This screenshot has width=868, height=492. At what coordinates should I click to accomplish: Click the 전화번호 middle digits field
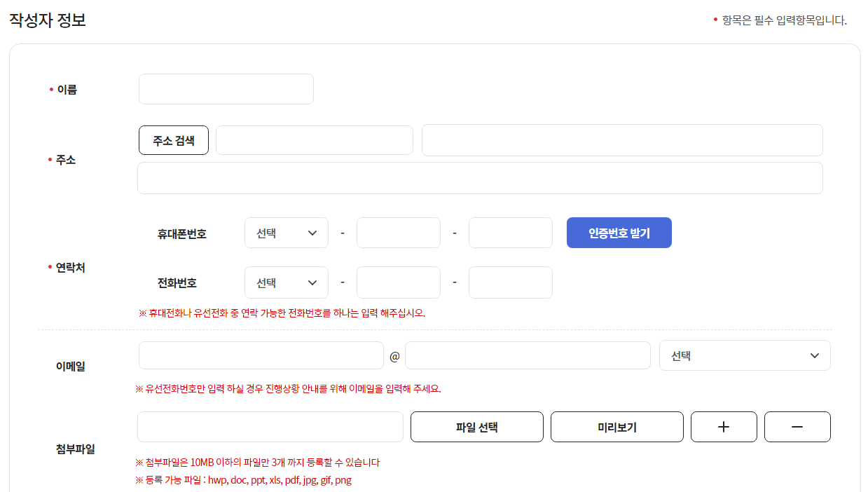pos(399,282)
